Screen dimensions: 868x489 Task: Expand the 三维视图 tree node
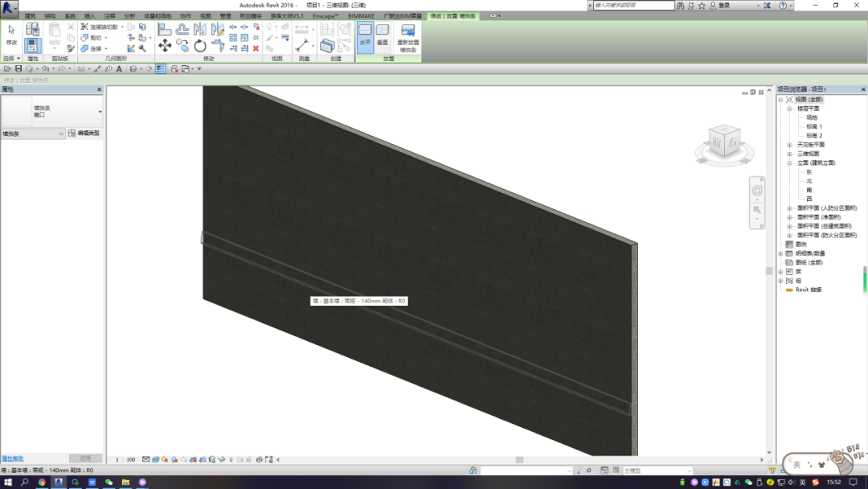[x=789, y=154]
